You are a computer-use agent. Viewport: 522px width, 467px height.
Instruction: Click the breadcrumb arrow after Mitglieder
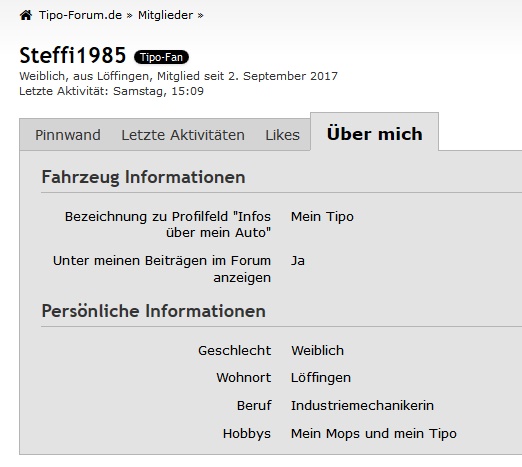pos(200,15)
